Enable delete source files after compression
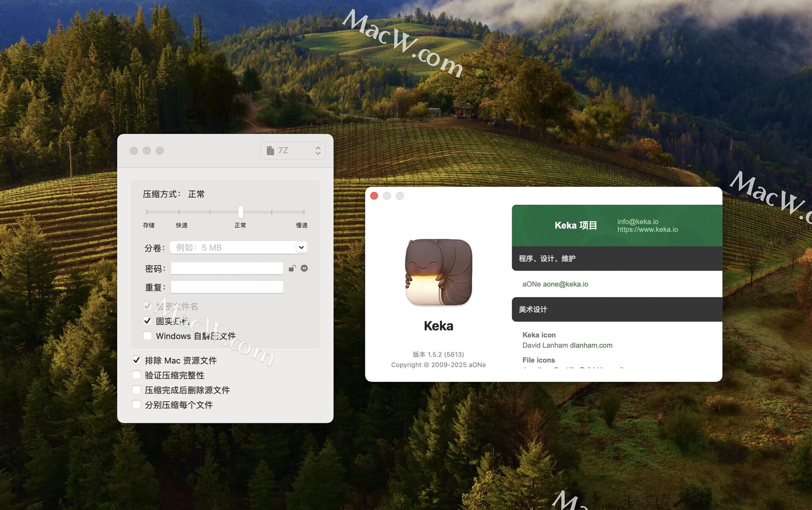Image resolution: width=812 pixels, height=510 pixels. coord(137,389)
